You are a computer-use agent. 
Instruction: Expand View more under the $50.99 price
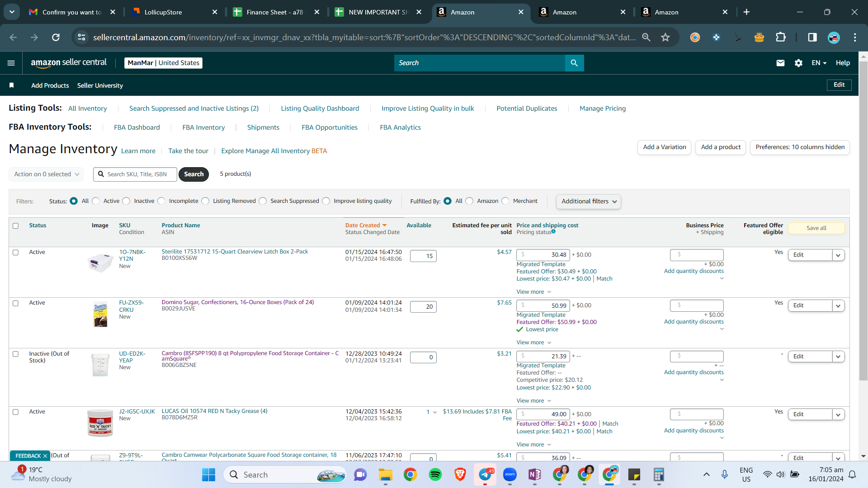534,343
